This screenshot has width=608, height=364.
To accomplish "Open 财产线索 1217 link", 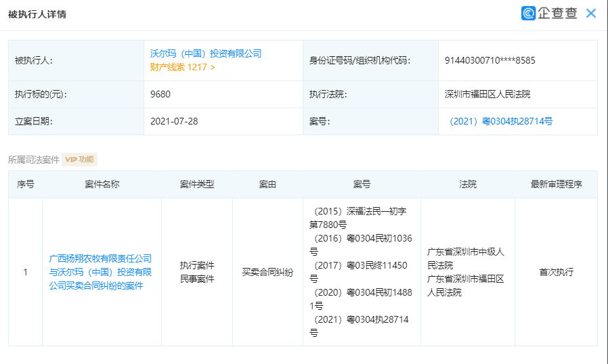I will (183, 67).
